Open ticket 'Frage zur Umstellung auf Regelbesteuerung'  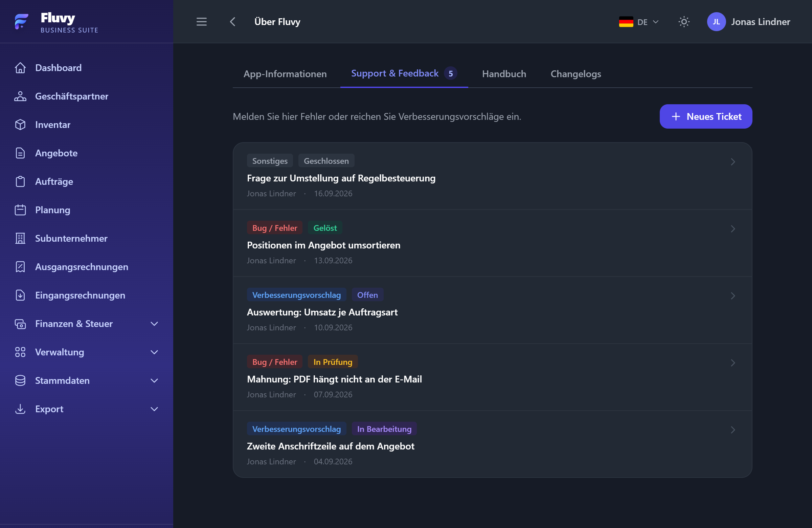(x=492, y=176)
